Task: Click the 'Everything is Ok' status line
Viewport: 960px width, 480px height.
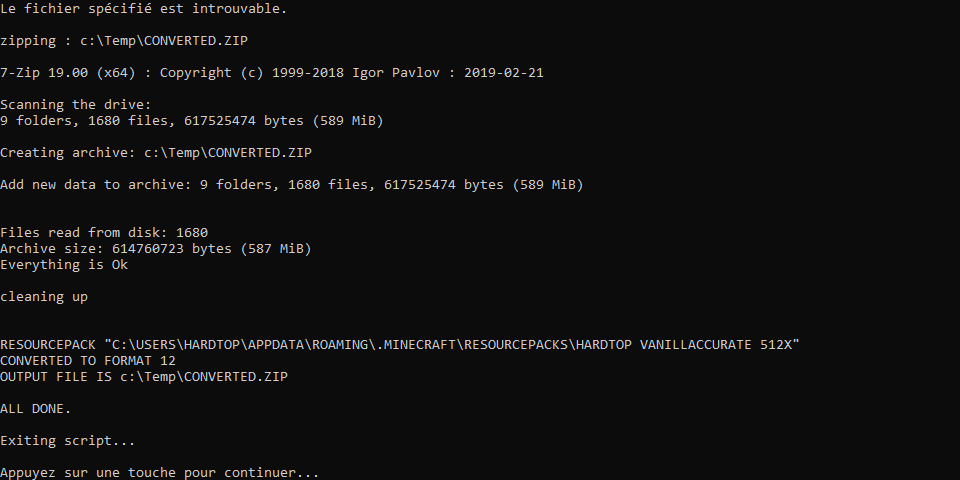Action: tap(64, 265)
